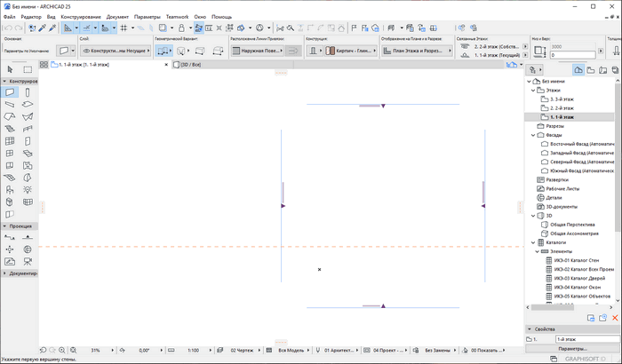Click the red delete X in navigator

(x=614, y=318)
